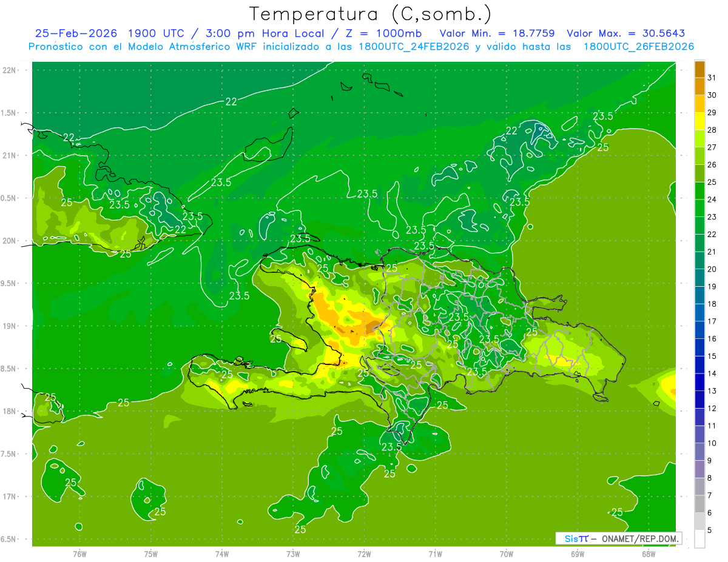This screenshot has height=562, width=728.
Task: Click the colorbar label "26"
Action: point(712,165)
